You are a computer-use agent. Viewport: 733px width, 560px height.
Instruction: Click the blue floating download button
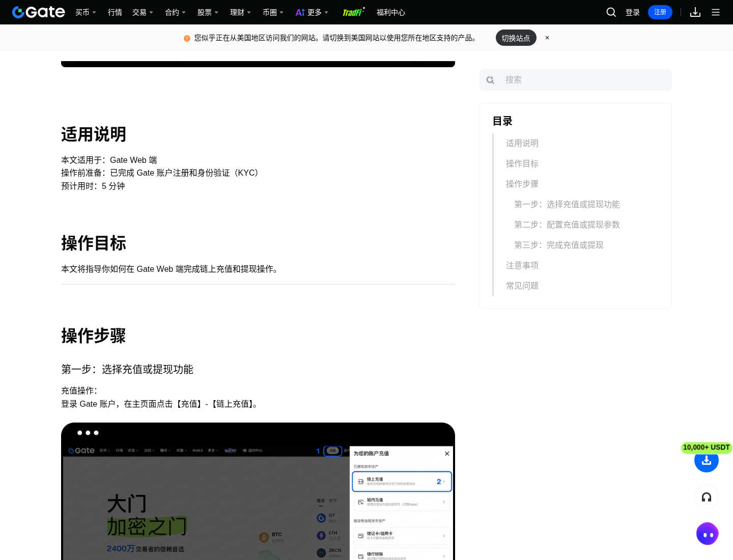(707, 460)
